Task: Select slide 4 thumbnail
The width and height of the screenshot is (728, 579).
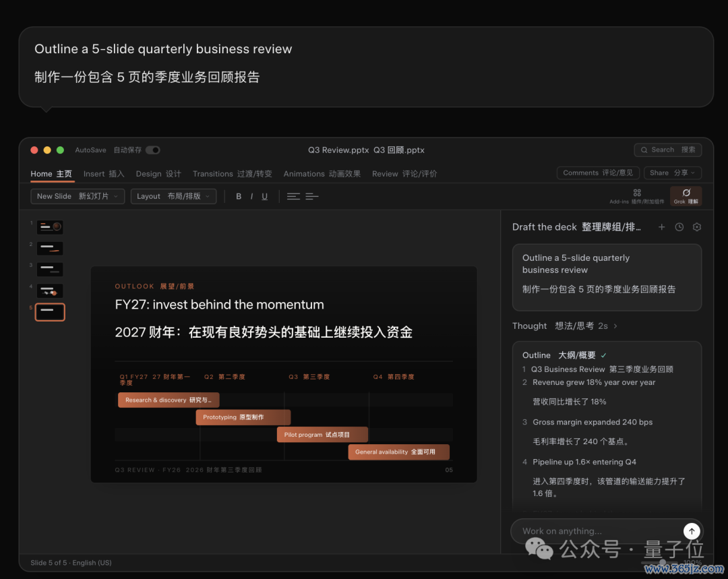Action: point(50,291)
